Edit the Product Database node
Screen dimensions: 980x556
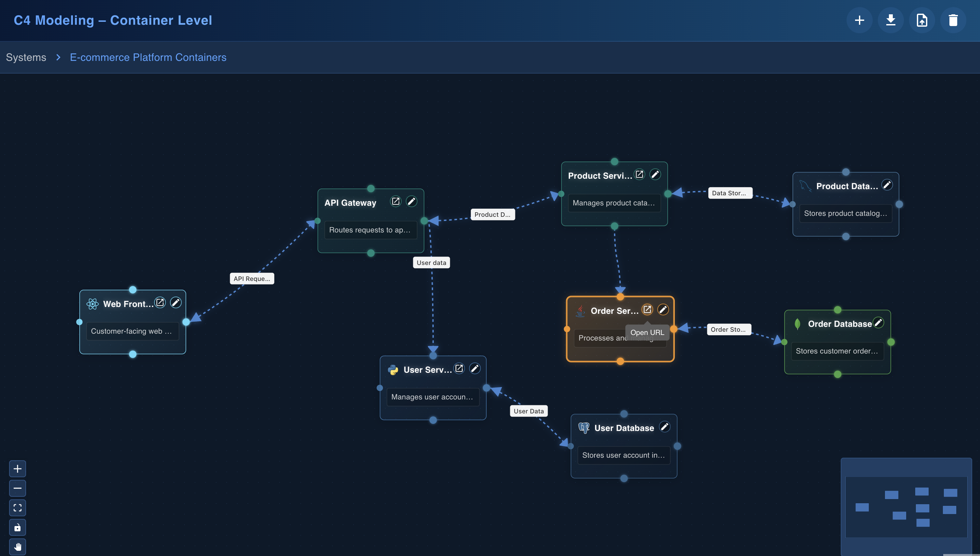(887, 185)
